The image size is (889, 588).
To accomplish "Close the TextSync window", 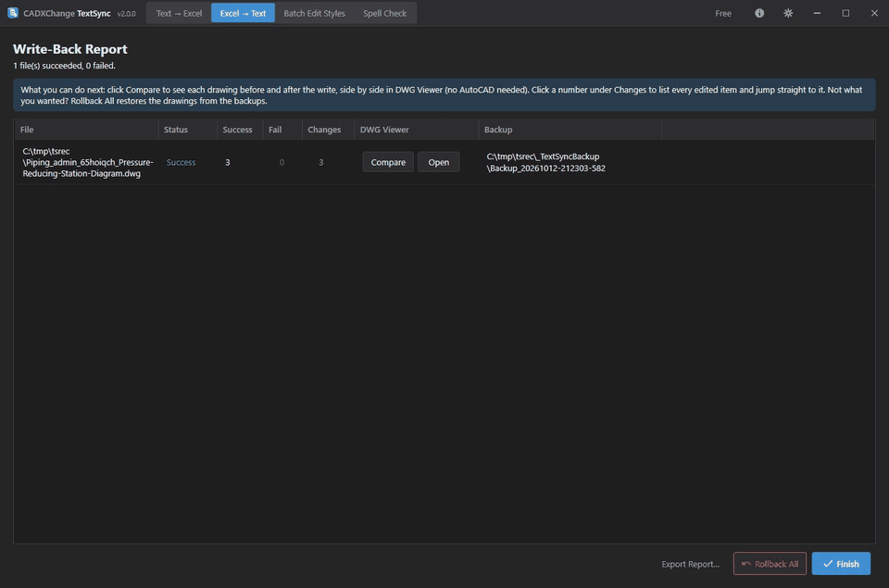I will pos(874,13).
